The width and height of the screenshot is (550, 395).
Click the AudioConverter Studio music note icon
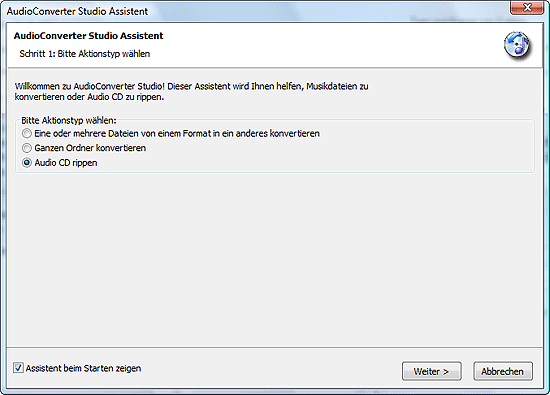click(x=517, y=45)
